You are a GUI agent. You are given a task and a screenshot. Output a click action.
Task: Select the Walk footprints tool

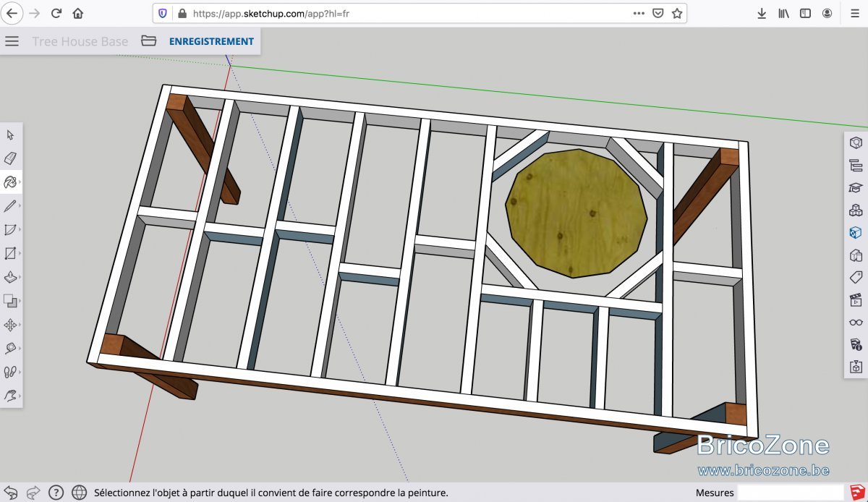click(x=10, y=372)
